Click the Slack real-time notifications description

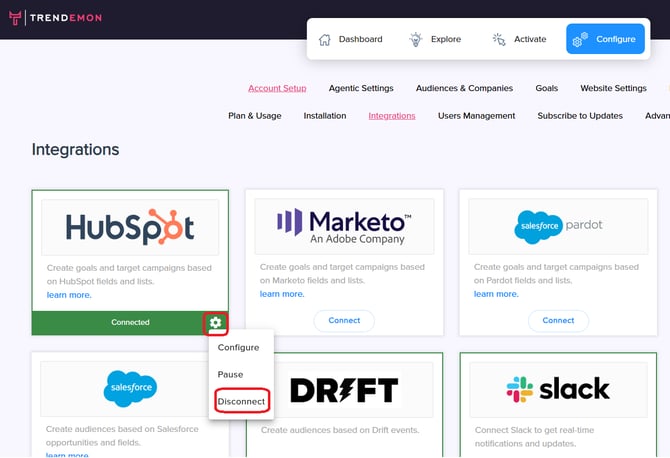pos(535,437)
